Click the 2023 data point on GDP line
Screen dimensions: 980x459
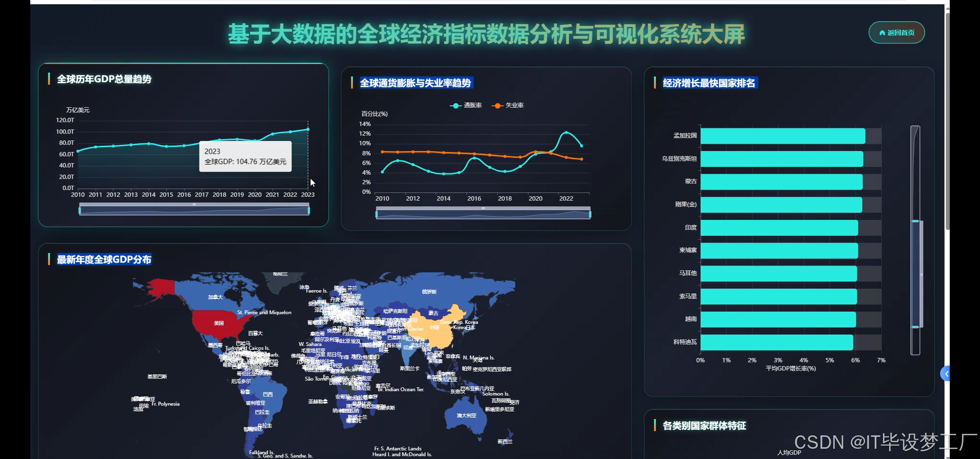pyautogui.click(x=308, y=129)
